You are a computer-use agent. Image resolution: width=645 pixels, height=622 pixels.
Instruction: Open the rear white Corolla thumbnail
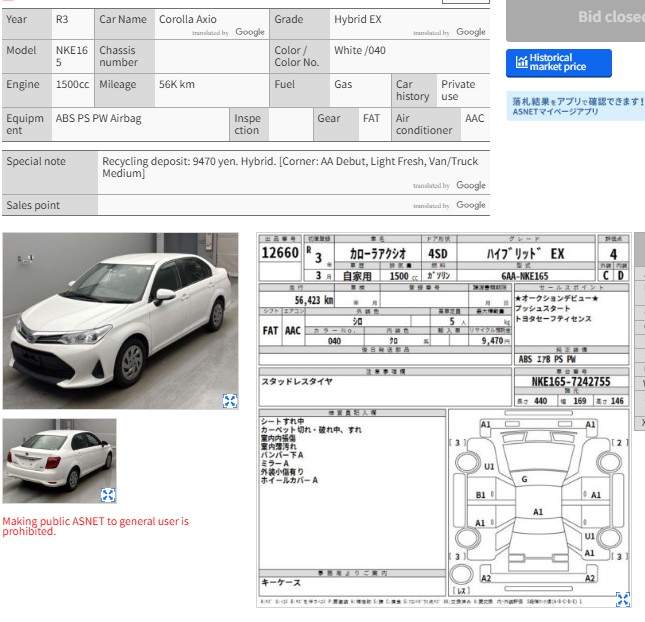tap(59, 461)
